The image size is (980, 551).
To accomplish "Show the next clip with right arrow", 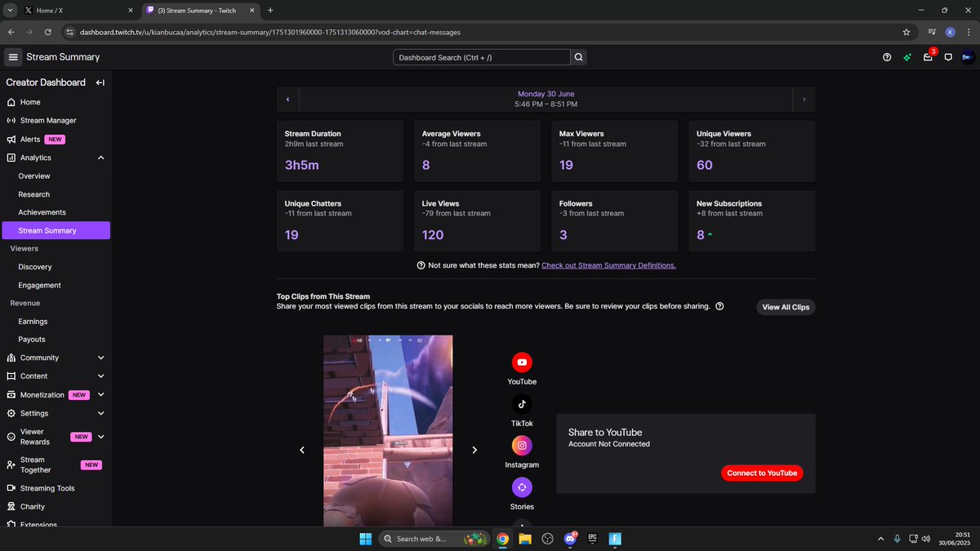I will [474, 450].
